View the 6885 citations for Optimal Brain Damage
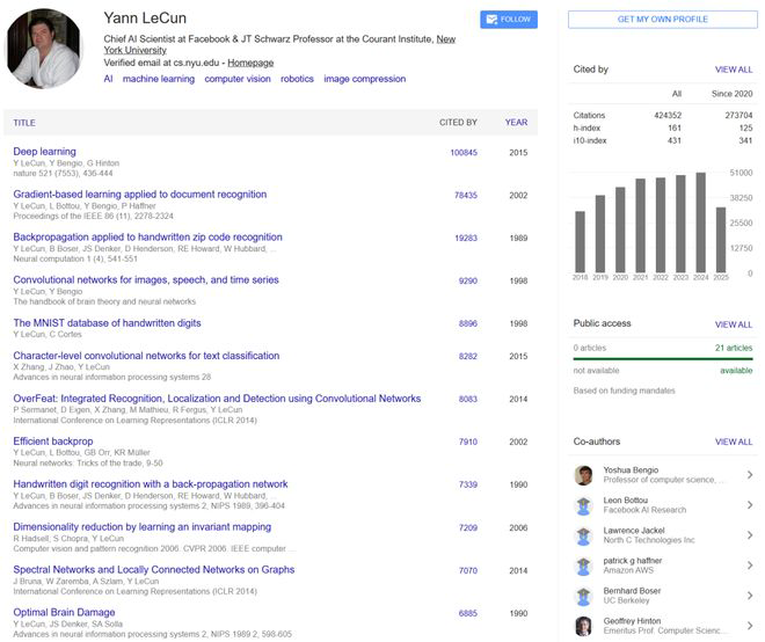Screen dimensions: 765x642 pos(468,614)
